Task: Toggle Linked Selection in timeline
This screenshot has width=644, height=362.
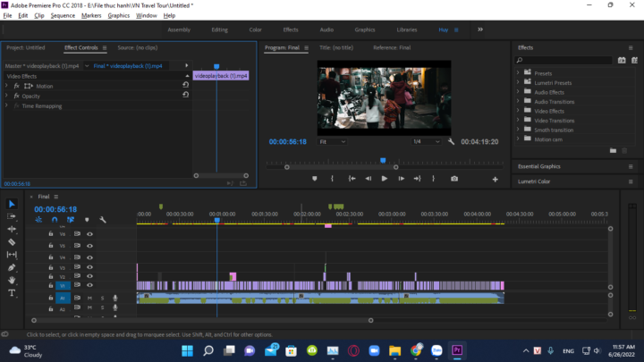Action: (71, 220)
